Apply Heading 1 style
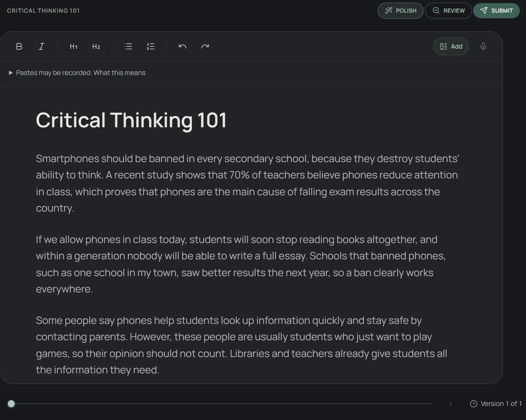 [x=74, y=46]
